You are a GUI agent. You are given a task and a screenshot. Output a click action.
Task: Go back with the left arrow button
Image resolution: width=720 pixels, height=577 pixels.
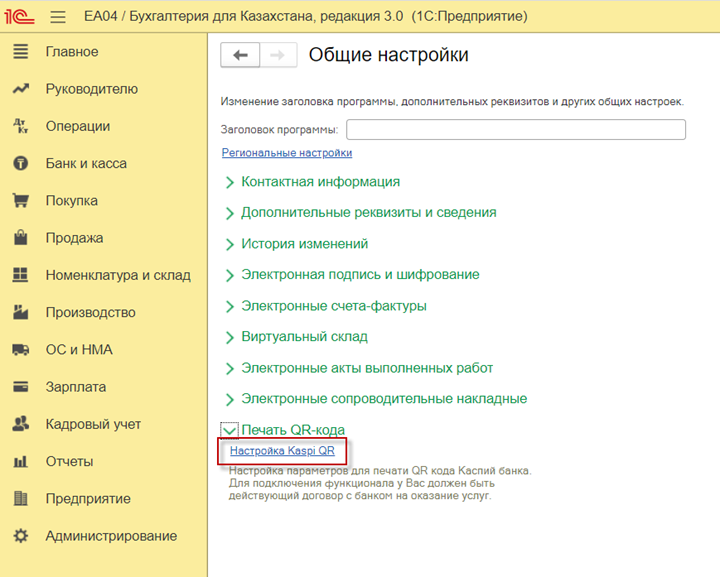(240, 55)
